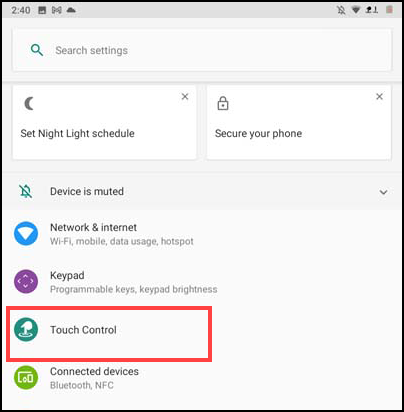Open Keypad settings entry
The height and width of the screenshot is (412, 404).
(x=202, y=282)
